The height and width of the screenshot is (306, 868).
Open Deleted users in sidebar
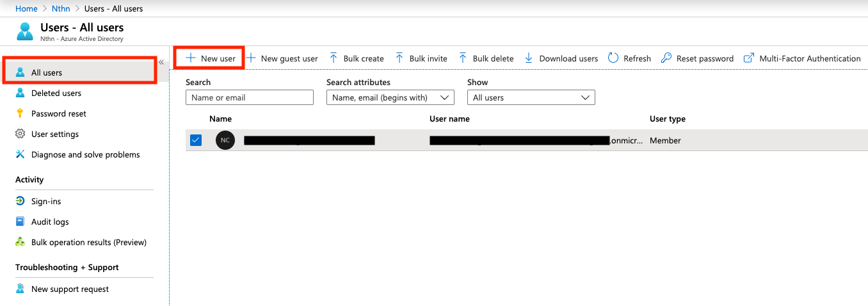tap(56, 93)
